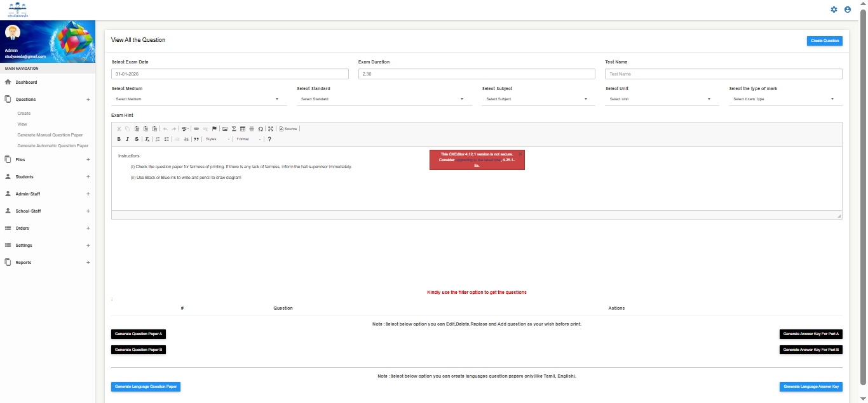This screenshot has width=868, height=403.
Task: Toggle the Source view in the editor
Action: point(288,129)
